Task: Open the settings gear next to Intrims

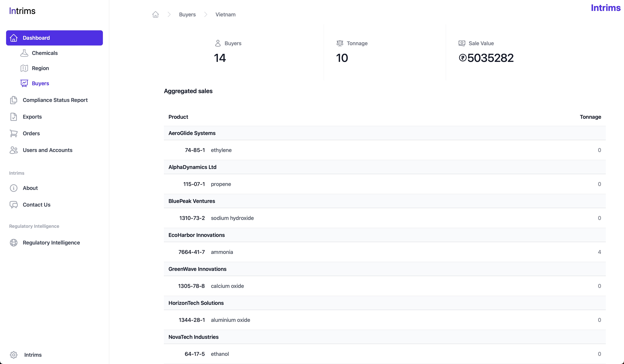Action: 14,355
